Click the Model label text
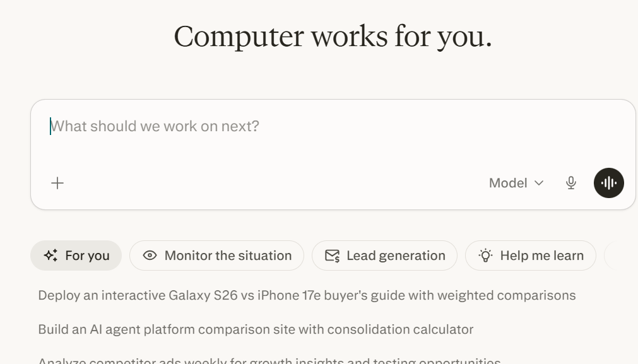Image resolution: width=638 pixels, height=364 pixels. [x=508, y=183]
